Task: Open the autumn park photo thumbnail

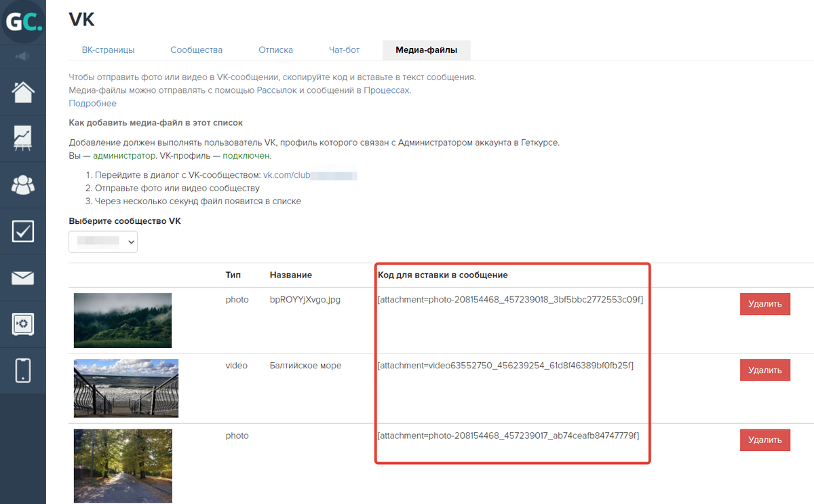Action: (123, 466)
